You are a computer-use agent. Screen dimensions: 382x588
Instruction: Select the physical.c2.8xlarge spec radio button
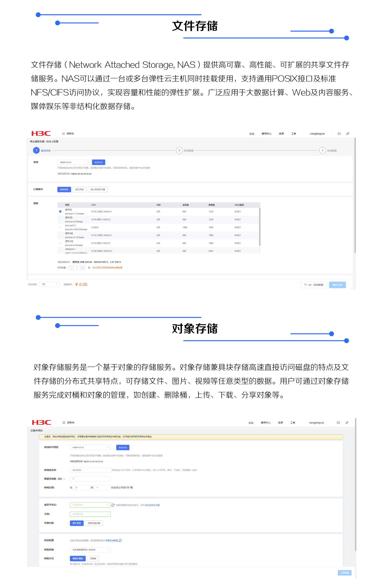(60, 219)
